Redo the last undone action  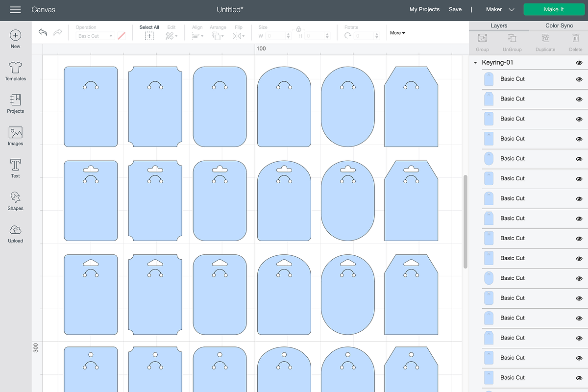click(x=57, y=32)
